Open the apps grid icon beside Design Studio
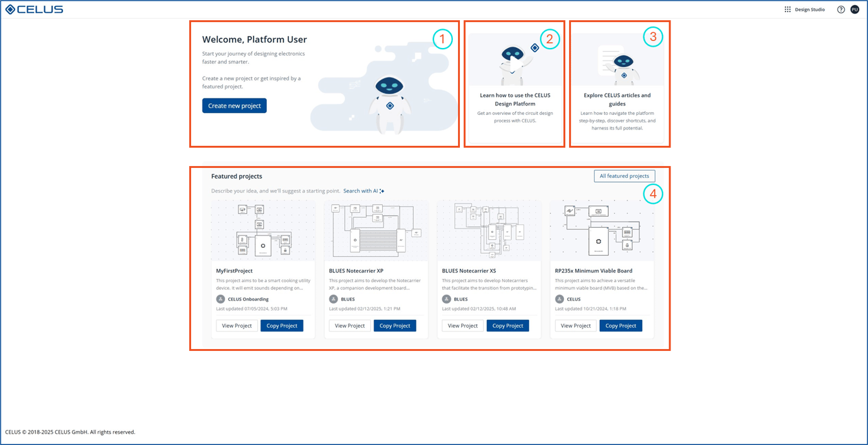 tap(787, 9)
